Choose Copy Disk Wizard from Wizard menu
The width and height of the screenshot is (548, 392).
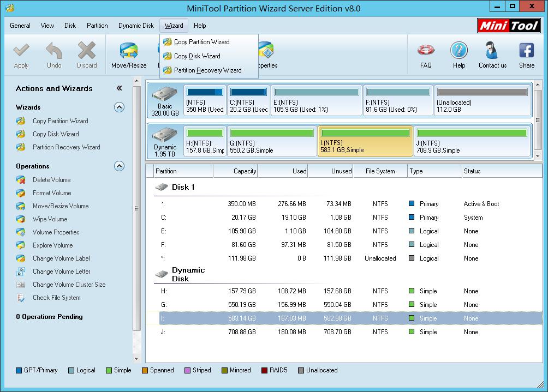(x=209, y=56)
